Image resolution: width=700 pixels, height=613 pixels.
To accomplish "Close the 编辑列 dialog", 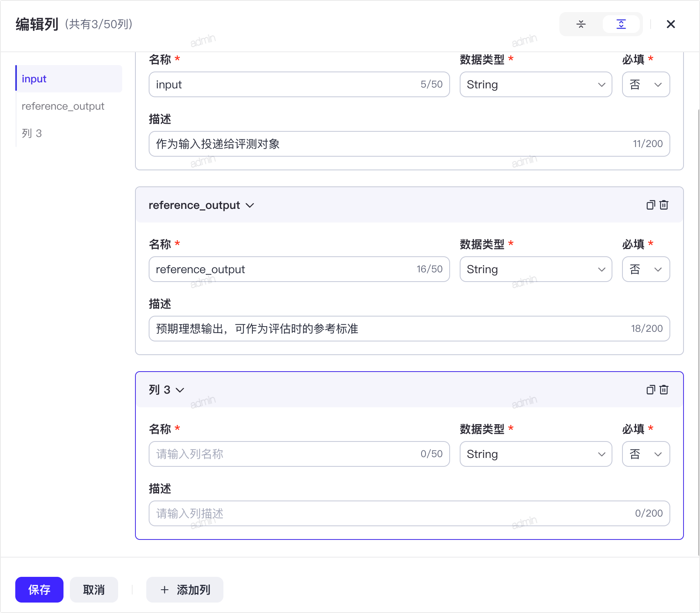I will (671, 24).
